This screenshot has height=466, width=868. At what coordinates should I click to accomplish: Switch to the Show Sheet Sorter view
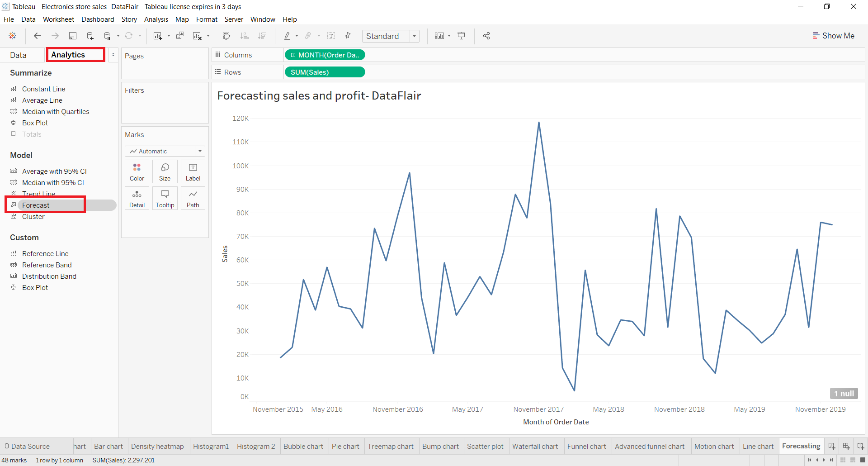point(843,460)
